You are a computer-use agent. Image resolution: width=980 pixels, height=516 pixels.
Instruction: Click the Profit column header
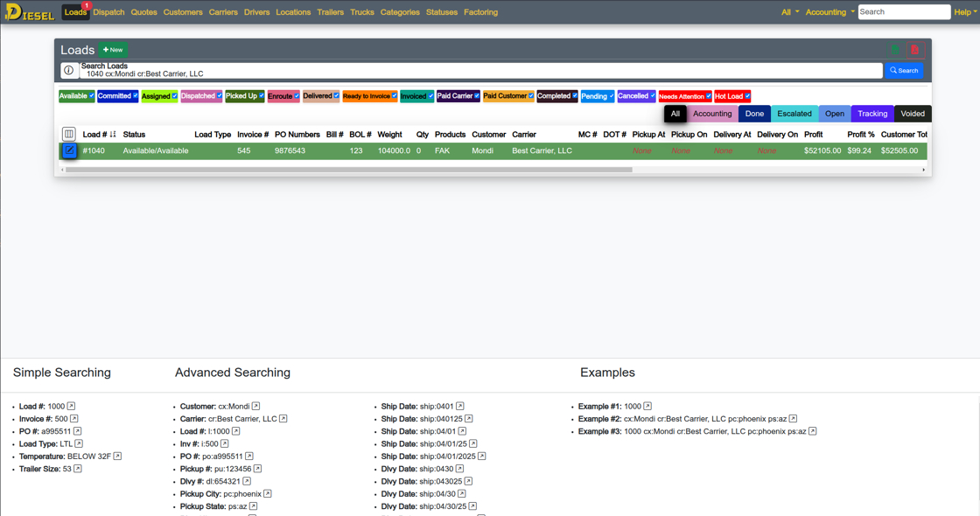pyautogui.click(x=813, y=135)
